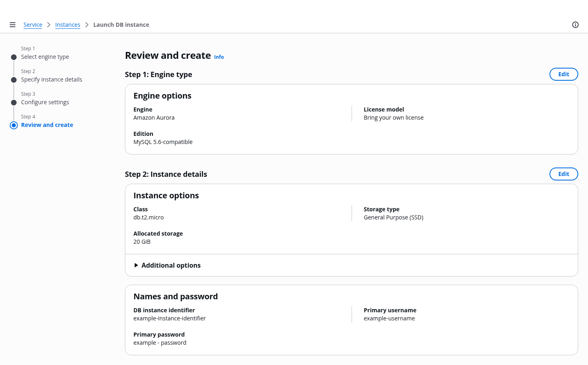Image resolution: width=588 pixels, height=365 pixels.
Task: Open Configure settings step
Action: point(45,102)
